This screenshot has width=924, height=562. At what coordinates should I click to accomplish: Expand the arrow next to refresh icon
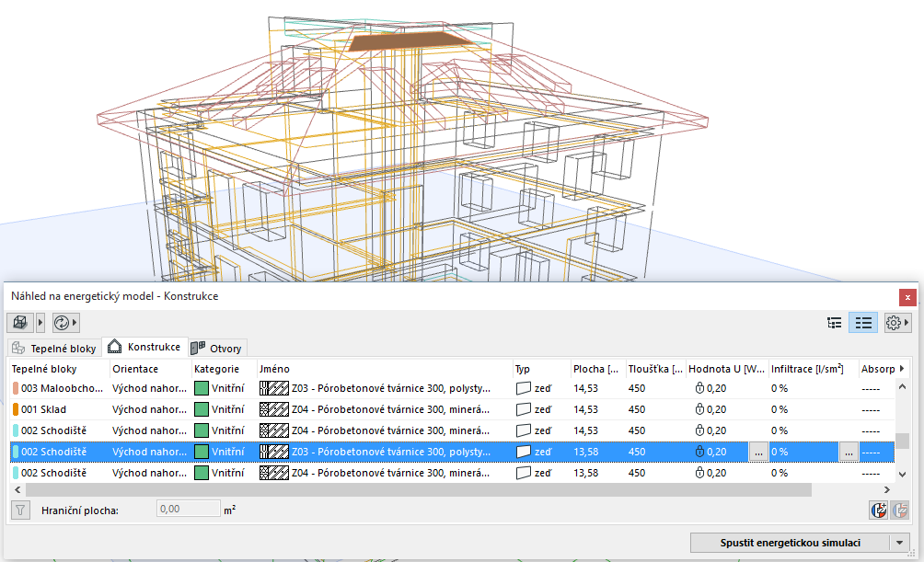(75, 323)
